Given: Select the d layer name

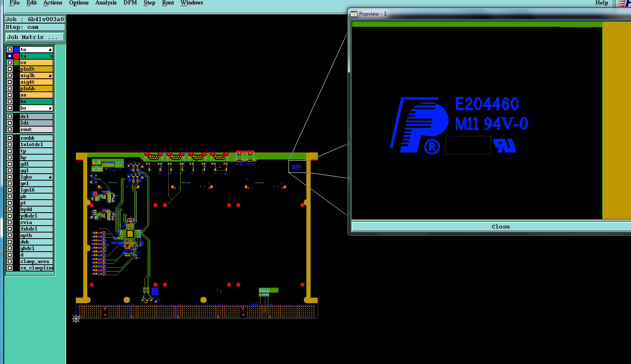Looking at the screenshot, I should (37, 255).
